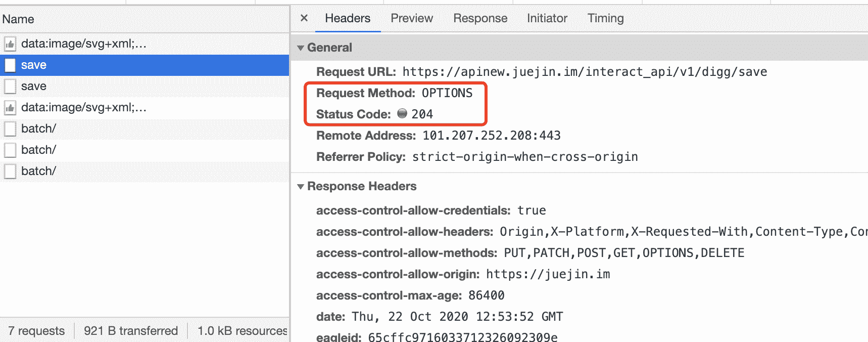This screenshot has width=868, height=342.
Task: Open the Preview tab
Action: pyautogui.click(x=411, y=18)
